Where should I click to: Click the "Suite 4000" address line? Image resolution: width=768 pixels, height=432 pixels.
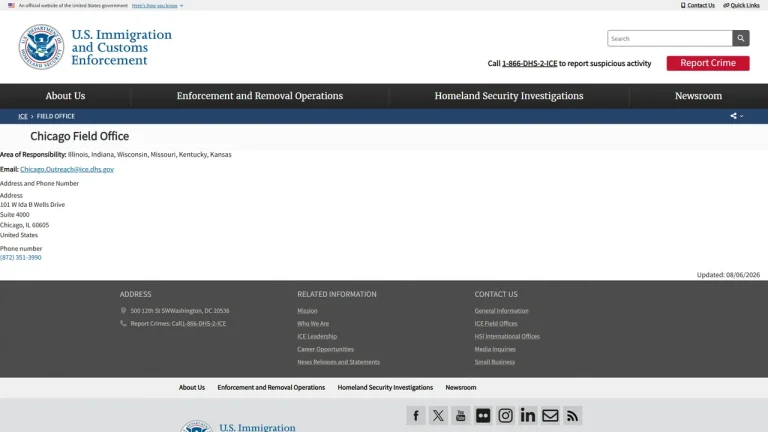pos(15,215)
